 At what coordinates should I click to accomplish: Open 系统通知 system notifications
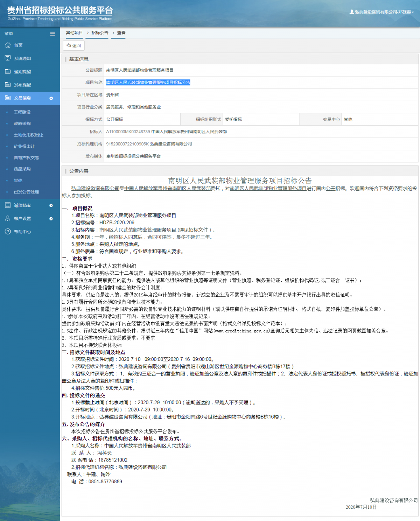(8, 58)
